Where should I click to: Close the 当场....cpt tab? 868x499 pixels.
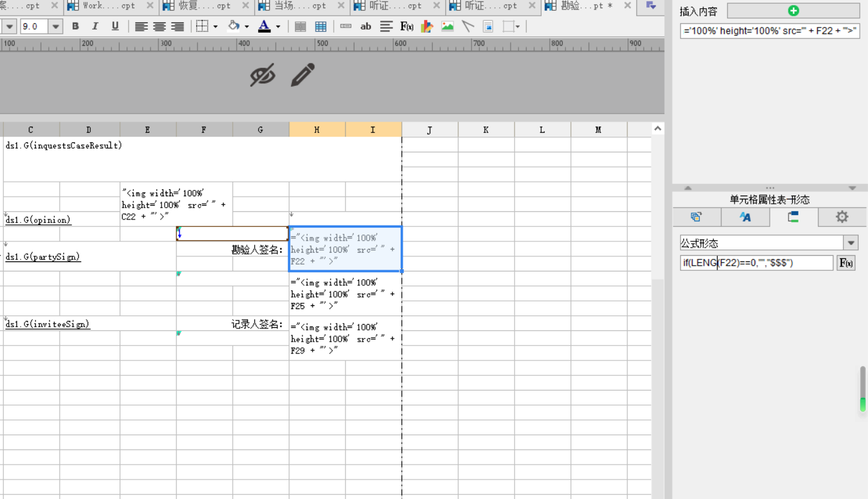click(x=341, y=6)
